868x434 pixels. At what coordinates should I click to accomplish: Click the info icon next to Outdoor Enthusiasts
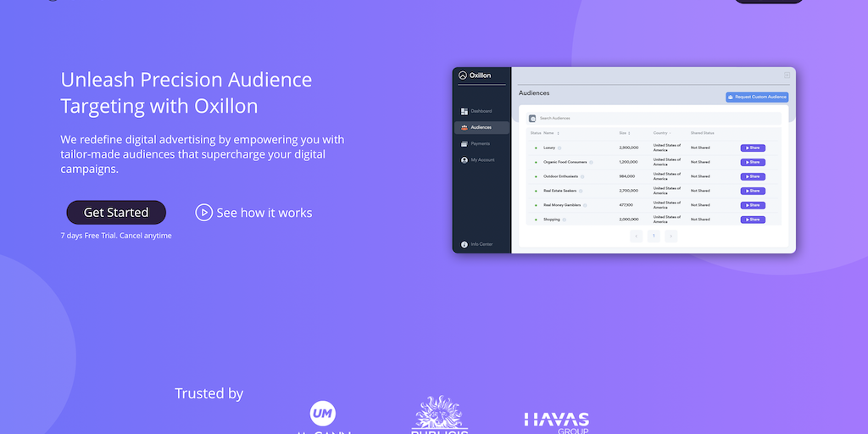582,176
